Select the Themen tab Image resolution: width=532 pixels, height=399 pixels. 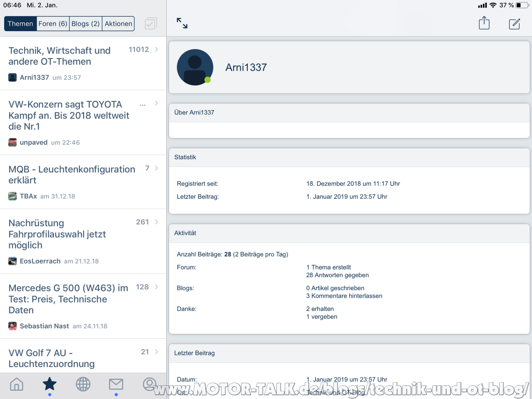(x=20, y=24)
